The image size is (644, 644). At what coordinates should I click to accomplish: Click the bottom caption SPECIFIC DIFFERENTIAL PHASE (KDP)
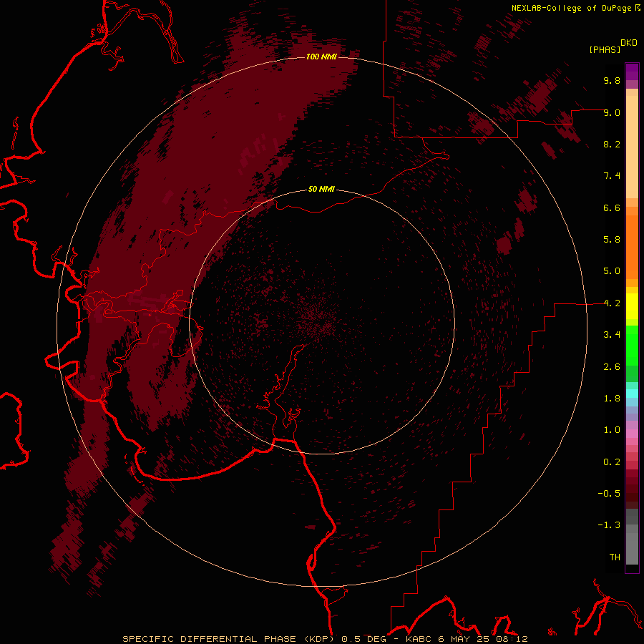tap(230, 639)
